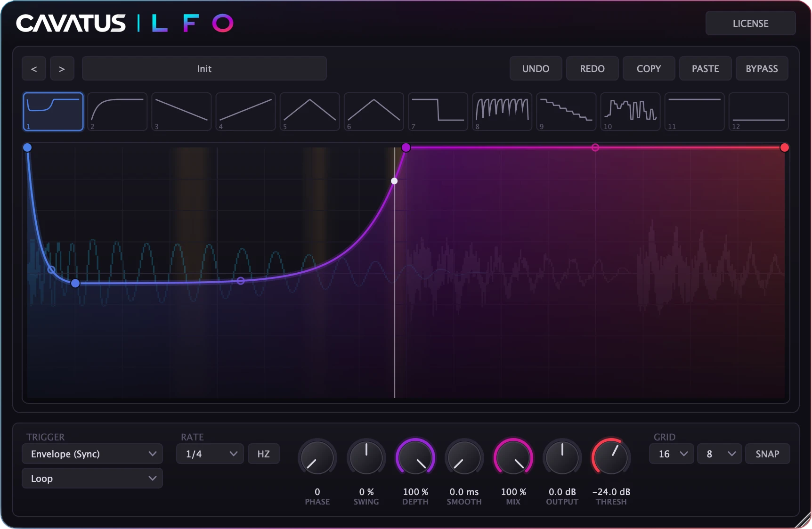The image size is (812, 529).
Task: Open the grid 16 dropdown
Action: 672,454
